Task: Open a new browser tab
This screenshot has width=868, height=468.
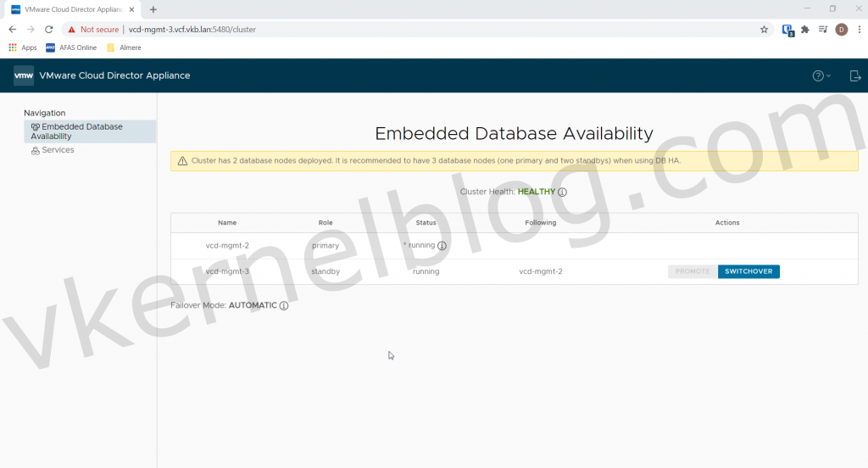Action: coord(153,9)
